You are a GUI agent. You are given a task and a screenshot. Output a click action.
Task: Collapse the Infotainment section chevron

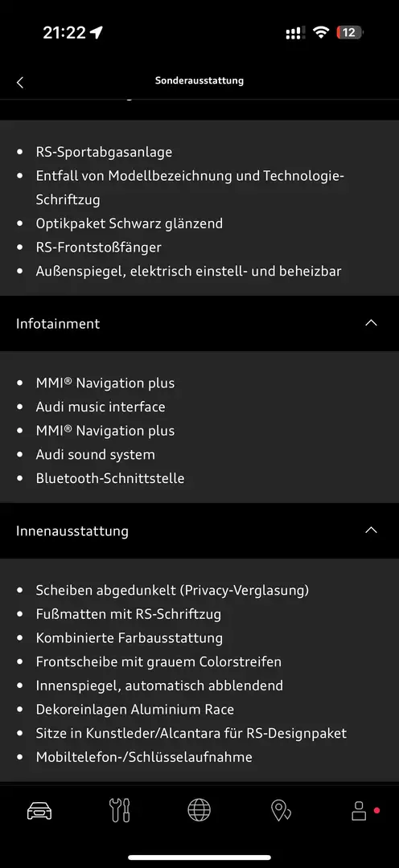click(x=372, y=323)
